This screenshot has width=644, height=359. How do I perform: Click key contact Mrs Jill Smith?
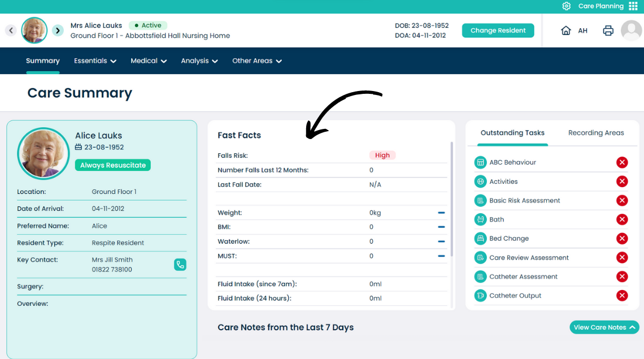click(x=112, y=260)
